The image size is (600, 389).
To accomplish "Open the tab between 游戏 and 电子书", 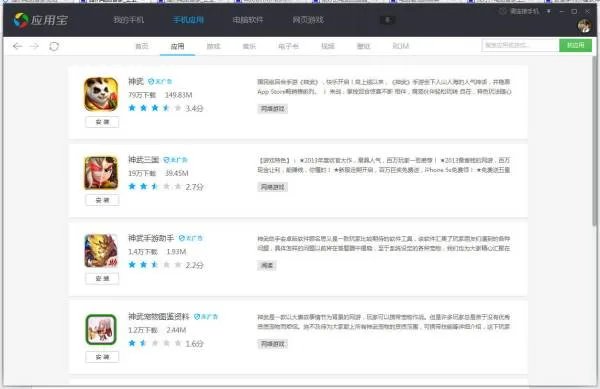I will coord(249,46).
